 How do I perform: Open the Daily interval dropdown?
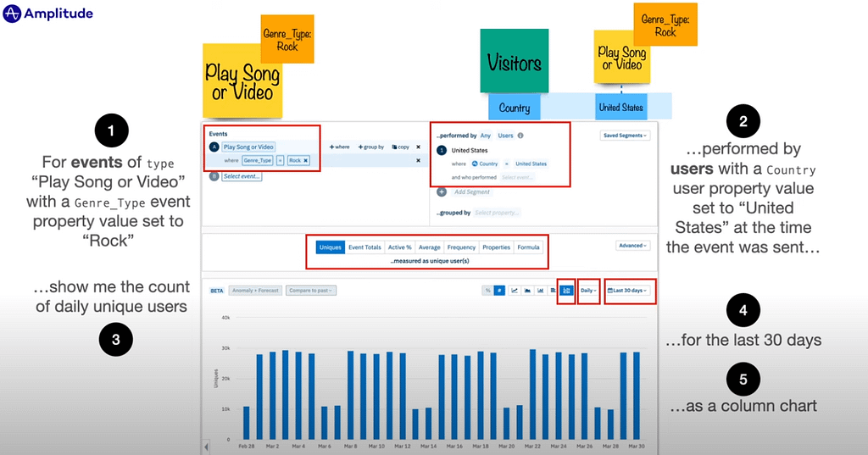coord(588,291)
